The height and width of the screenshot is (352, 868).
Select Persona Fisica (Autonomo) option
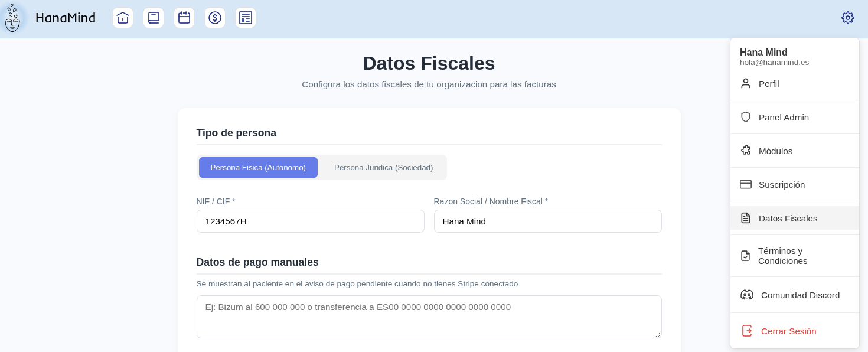(258, 167)
